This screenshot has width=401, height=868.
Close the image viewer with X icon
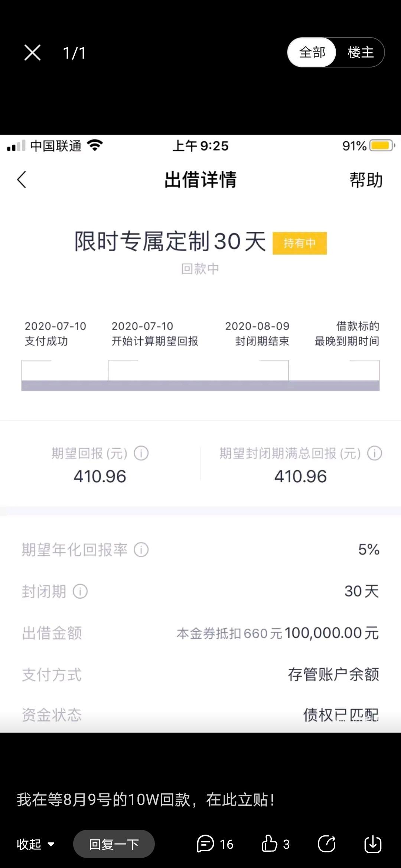(32, 52)
